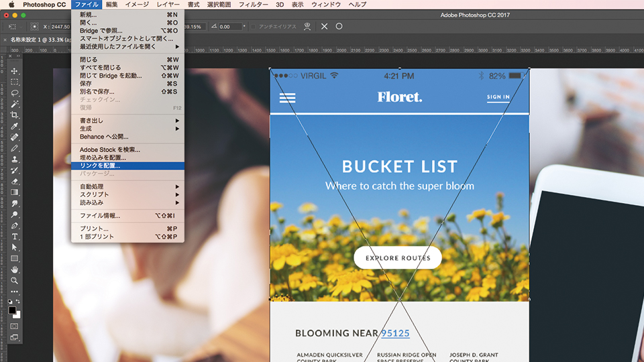Viewport: 644px width, 362px height.
Task: Open the イメージ menu
Action: coord(137,5)
